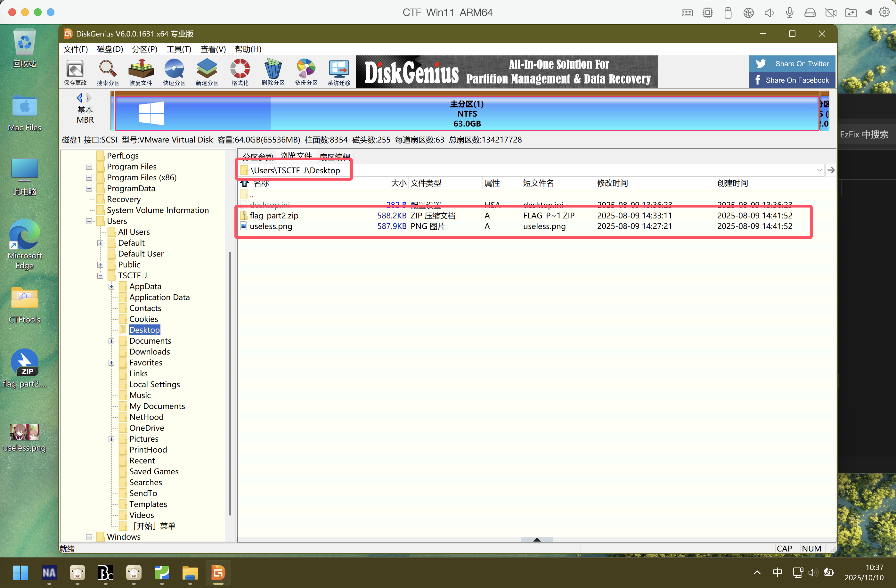The image size is (896, 588).
Task: Click Share On Facebook button
Action: (792, 80)
